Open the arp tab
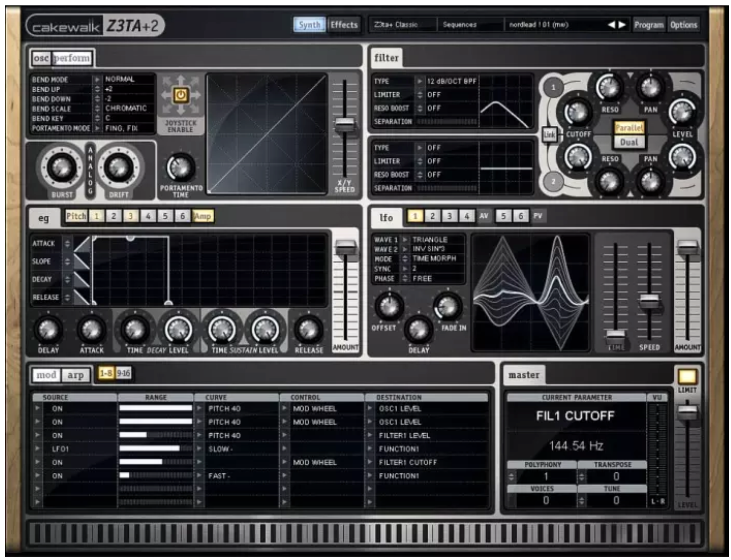This screenshot has height=560, width=731. point(75,375)
